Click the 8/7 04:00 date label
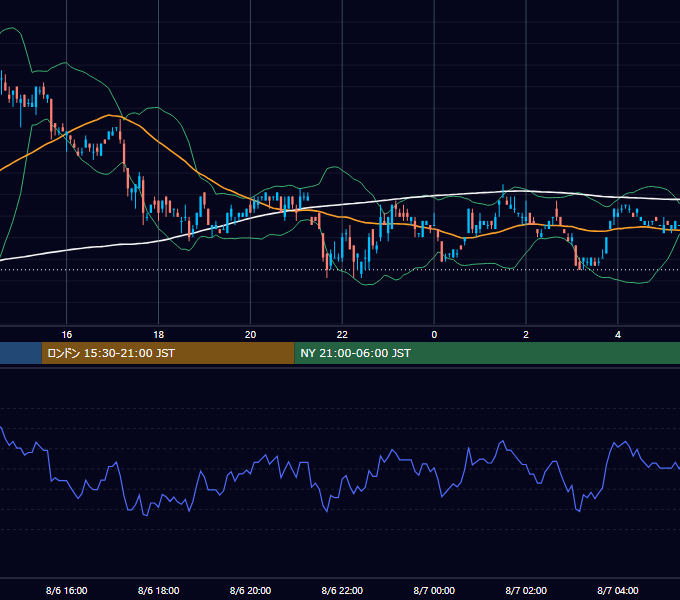This screenshot has width=680, height=600. [618, 590]
